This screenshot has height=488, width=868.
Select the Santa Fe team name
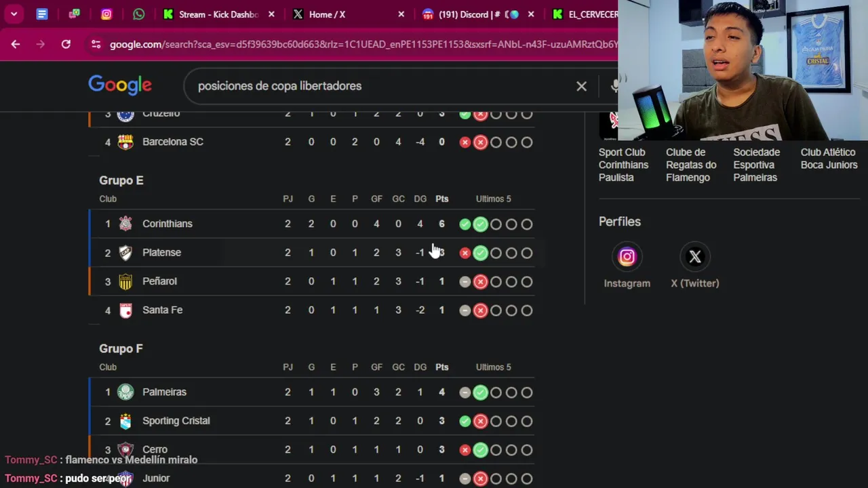click(162, 310)
